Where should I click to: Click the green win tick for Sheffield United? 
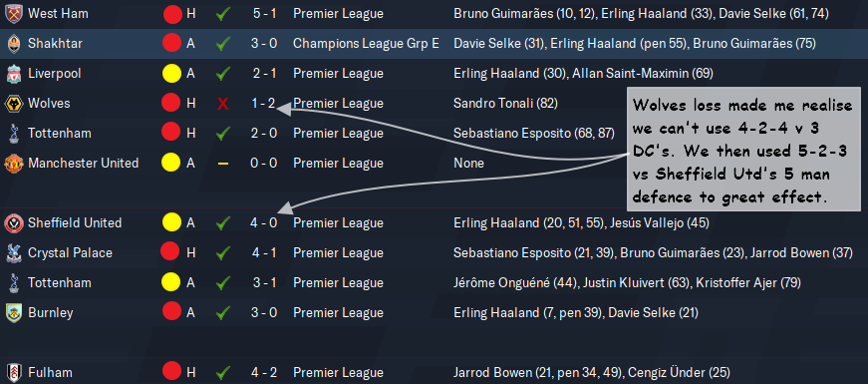222,222
